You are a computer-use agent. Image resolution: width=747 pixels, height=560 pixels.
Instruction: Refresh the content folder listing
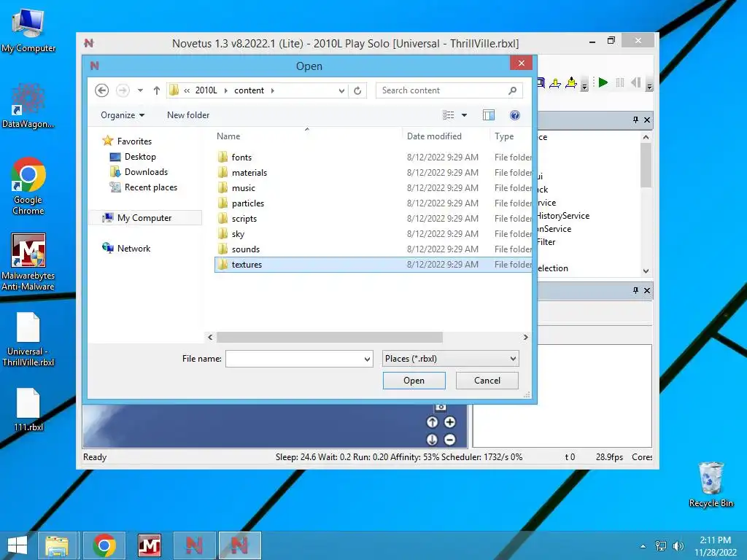tap(357, 90)
